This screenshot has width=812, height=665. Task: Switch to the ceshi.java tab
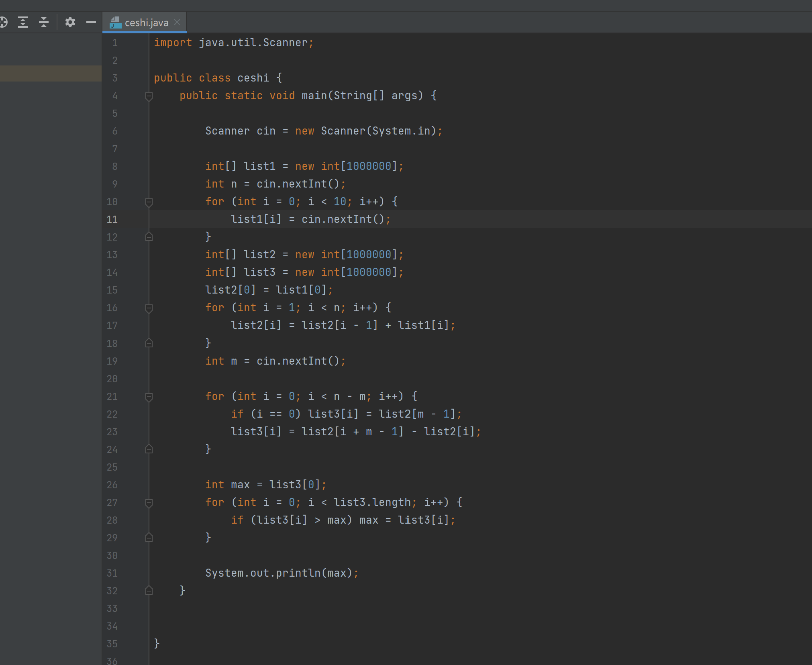click(x=146, y=23)
